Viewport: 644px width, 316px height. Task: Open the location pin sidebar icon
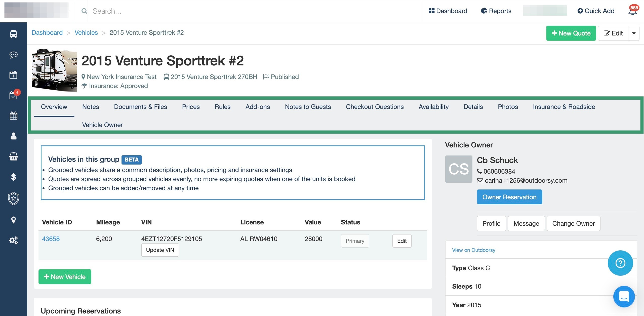(x=14, y=220)
